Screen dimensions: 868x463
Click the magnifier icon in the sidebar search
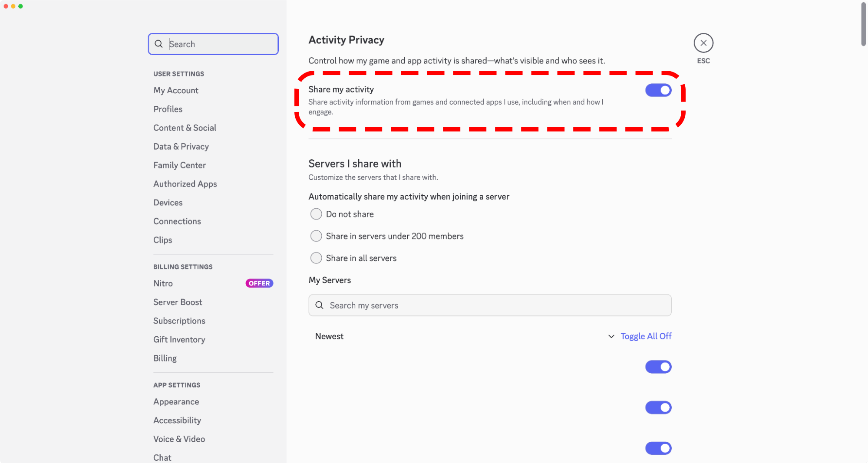tap(159, 44)
